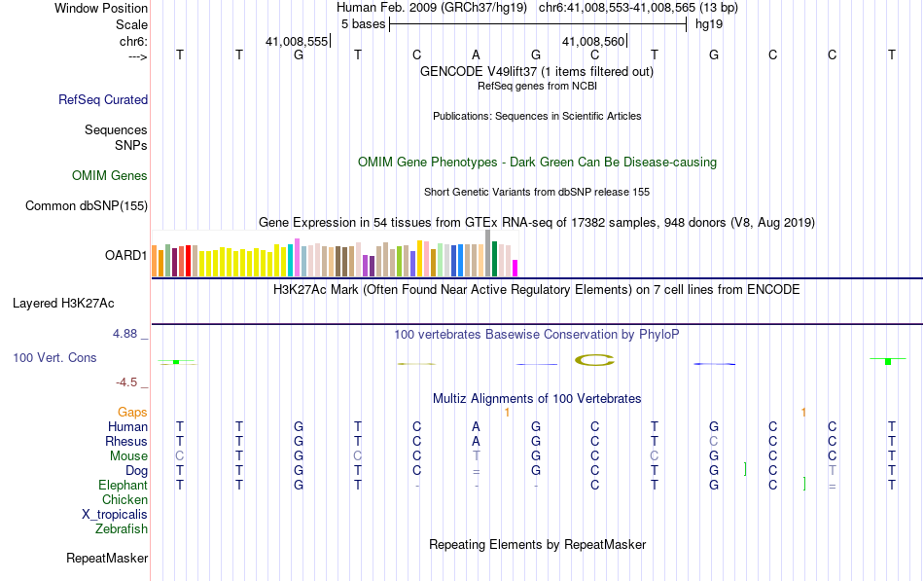The height and width of the screenshot is (581, 924).
Task: Click the = symbol in Dog row
Action: 477,471
